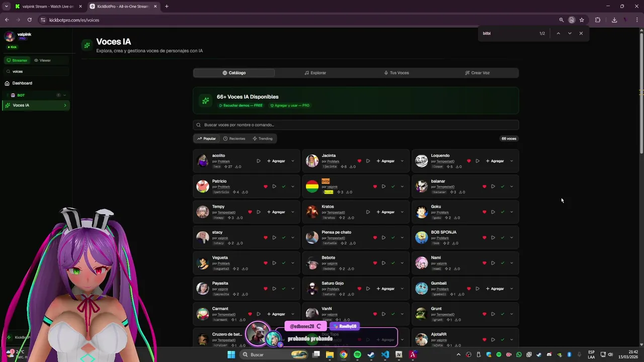Click the magnifier icon in voice search
This screenshot has width=644, height=362.
198,125
